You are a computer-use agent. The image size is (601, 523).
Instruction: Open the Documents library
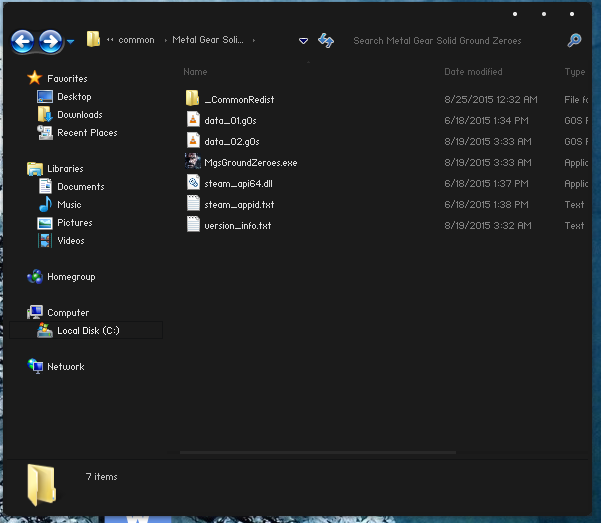pos(80,187)
